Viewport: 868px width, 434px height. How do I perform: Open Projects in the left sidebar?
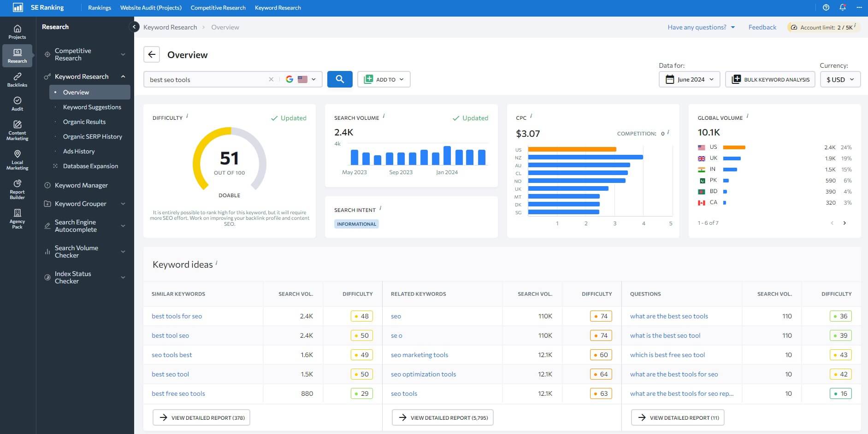(x=17, y=31)
